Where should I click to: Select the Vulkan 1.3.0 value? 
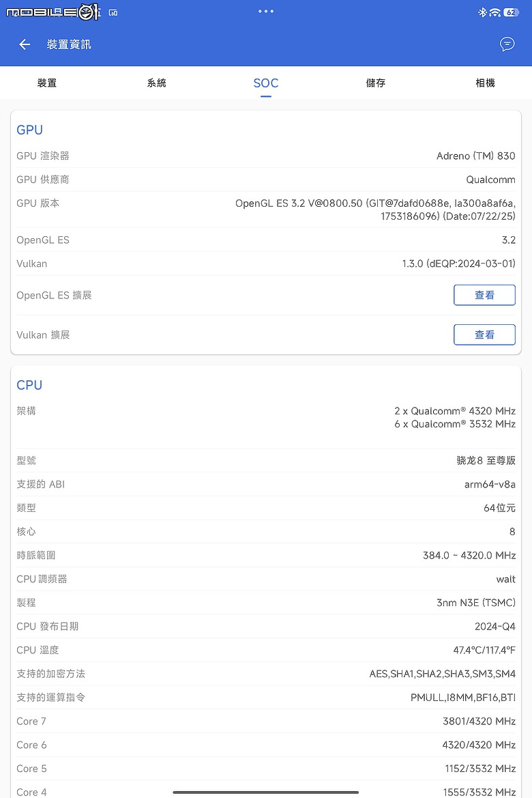(x=458, y=263)
